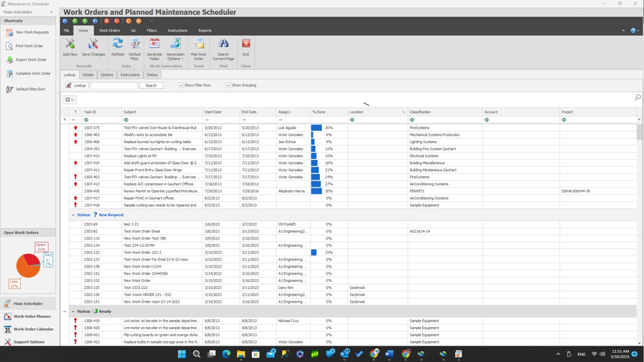Open the Reports ribbon tab
Image resolution: width=644 pixels, height=362 pixels.
(x=205, y=30)
